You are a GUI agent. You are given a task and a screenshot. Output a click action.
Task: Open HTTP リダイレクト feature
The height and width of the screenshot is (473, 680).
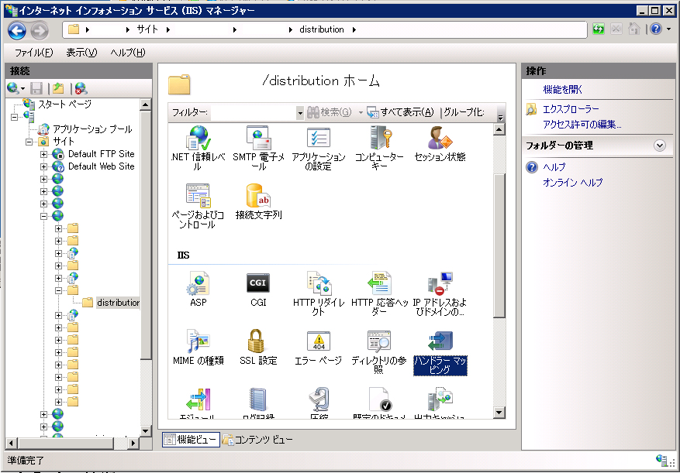(318, 293)
